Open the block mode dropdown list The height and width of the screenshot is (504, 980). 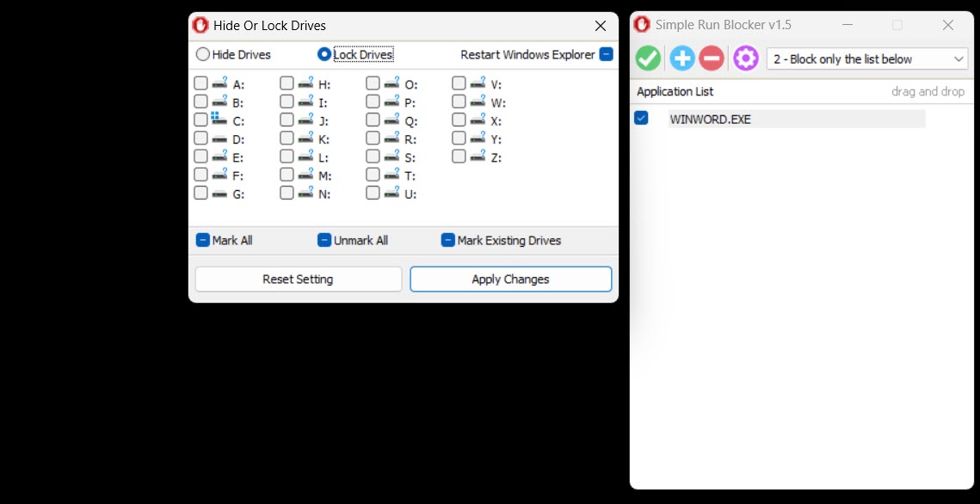(x=959, y=58)
